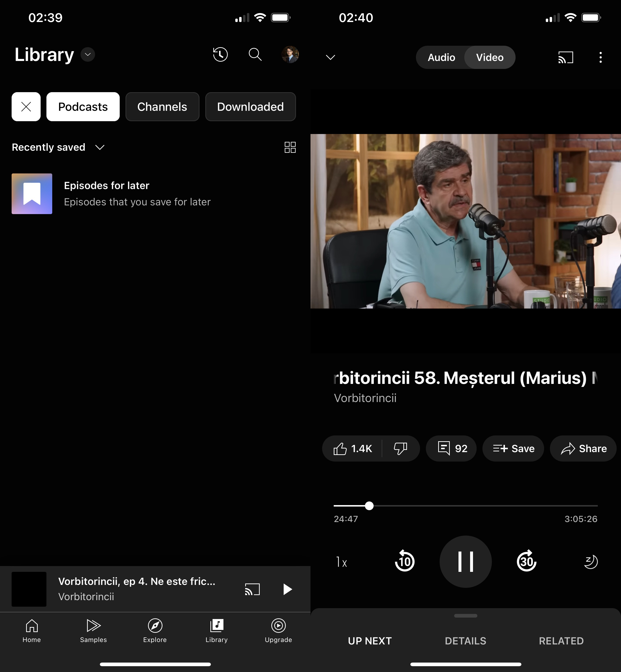Open the UP NEXT tab
Screen dimensions: 621x672
(370, 641)
